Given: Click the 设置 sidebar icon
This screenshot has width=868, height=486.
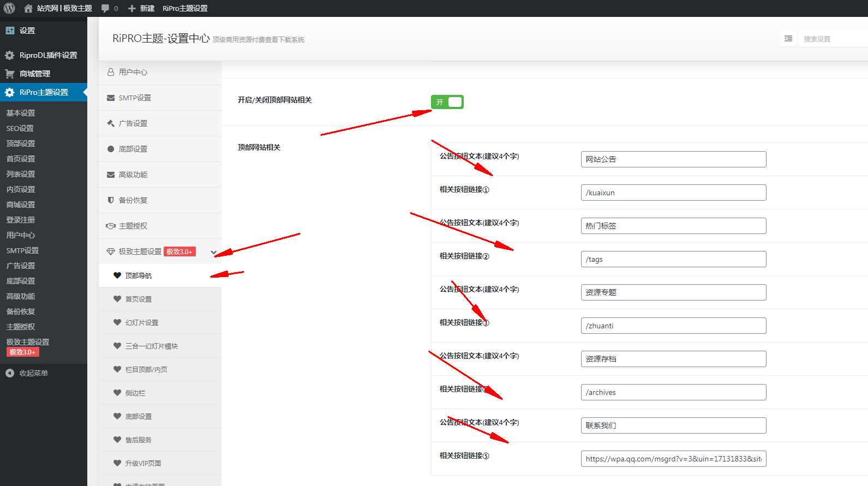Looking at the screenshot, I should coord(10,31).
